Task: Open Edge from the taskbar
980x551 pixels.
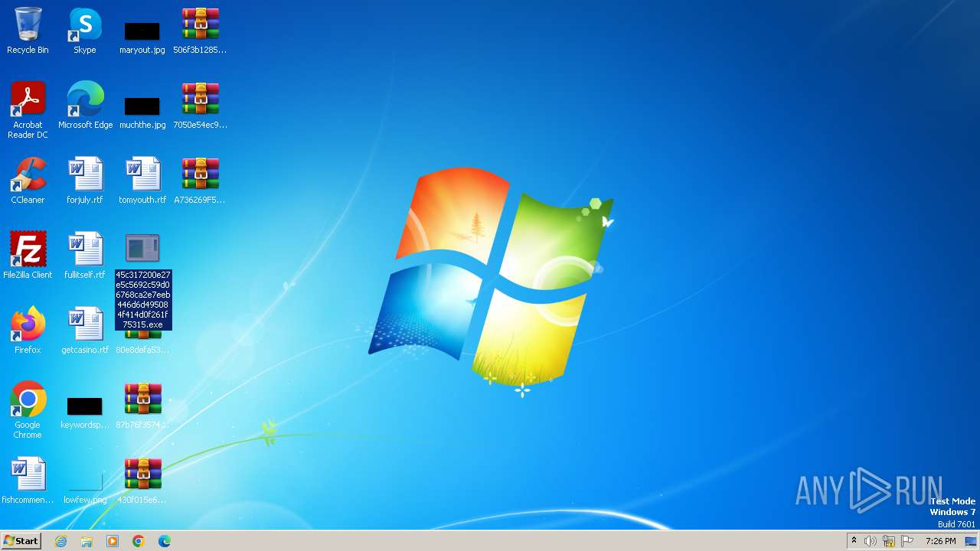Action: [x=165, y=541]
